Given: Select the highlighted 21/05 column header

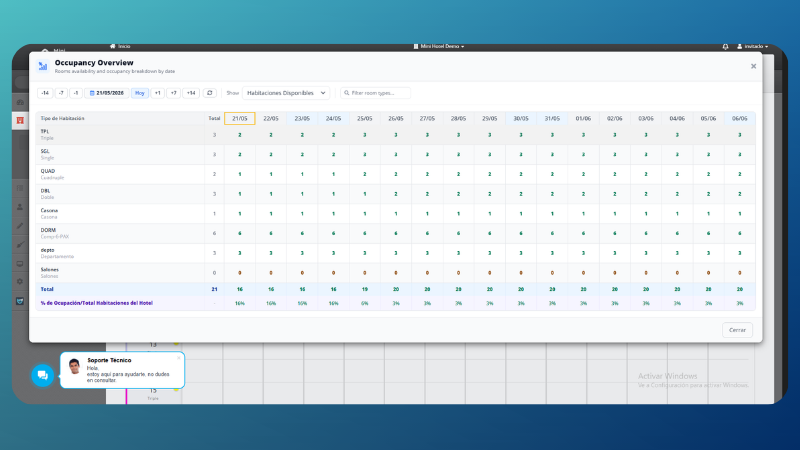Looking at the screenshot, I should pyautogui.click(x=240, y=118).
